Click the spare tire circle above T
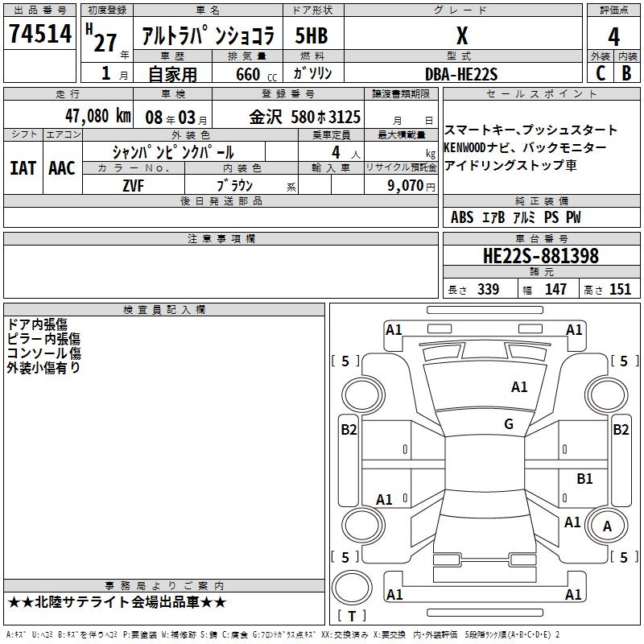Image resolution: width=644 pixels, height=644 pixels. coord(352,588)
